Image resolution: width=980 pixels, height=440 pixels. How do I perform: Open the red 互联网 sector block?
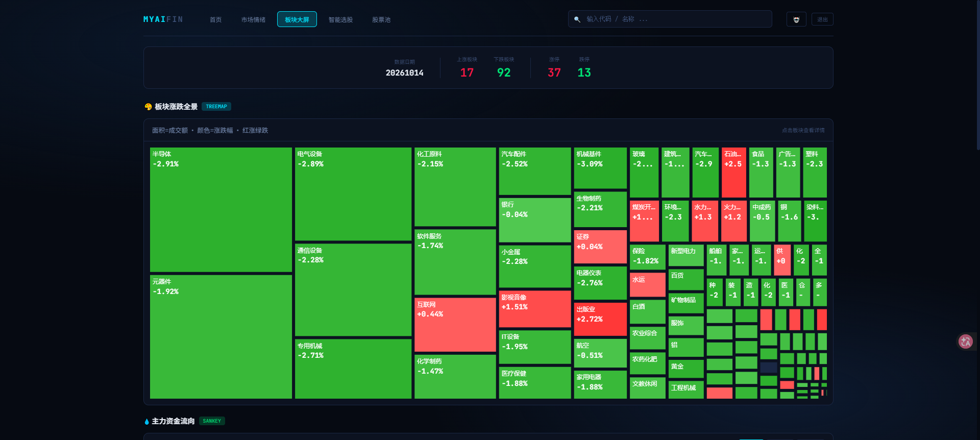pyautogui.click(x=455, y=325)
